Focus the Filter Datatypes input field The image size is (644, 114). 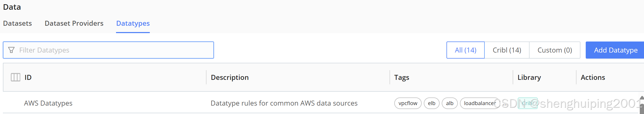click(x=113, y=50)
